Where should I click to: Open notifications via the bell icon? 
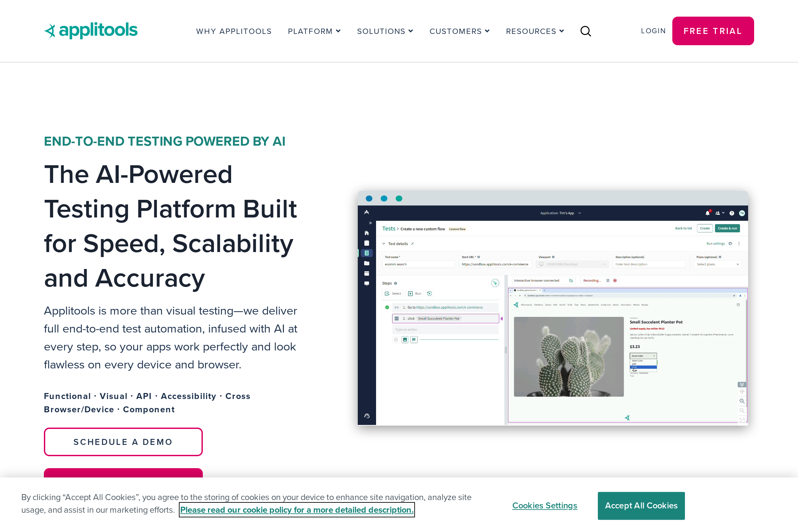click(x=708, y=213)
